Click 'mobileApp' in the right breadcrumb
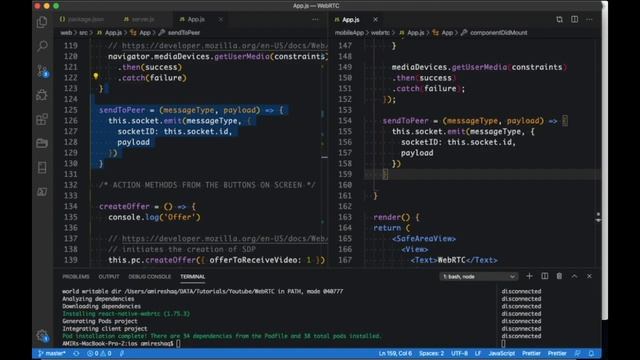This screenshot has height=360, width=640. point(349,33)
